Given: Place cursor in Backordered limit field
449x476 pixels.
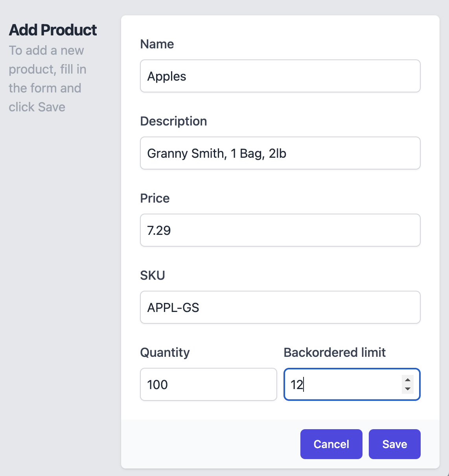Looking at the screenshot, I should tap(342, 384).
